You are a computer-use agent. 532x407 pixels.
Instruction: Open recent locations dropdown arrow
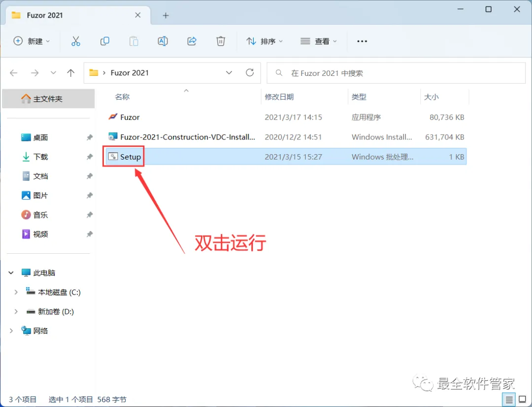coord(53,72)
